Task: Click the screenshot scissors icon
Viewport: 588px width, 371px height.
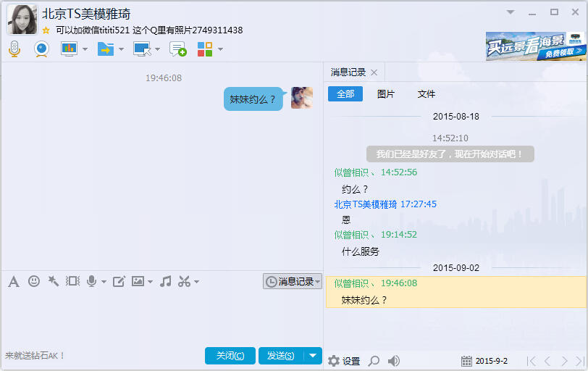Action: click(184, 281)
